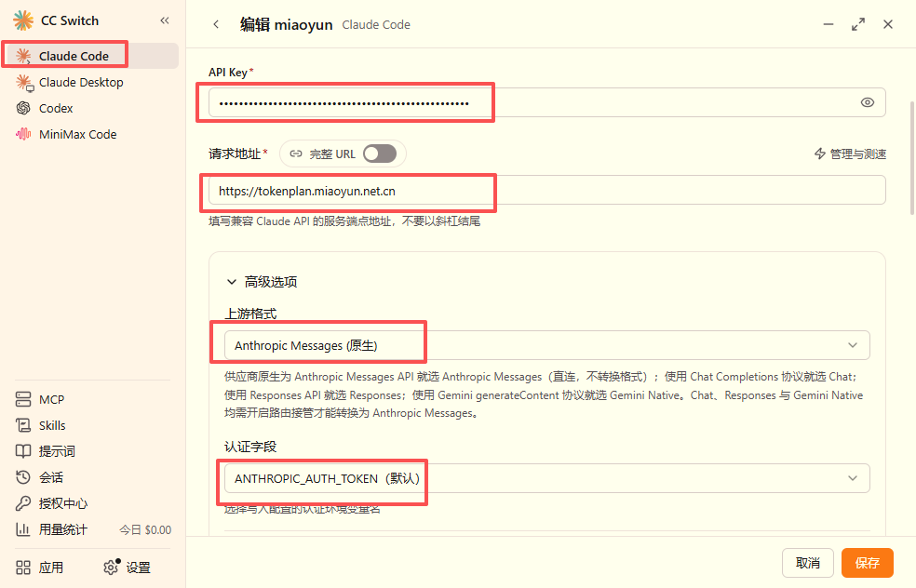
Task: Toggle the 完整 URL switch
Action: pyautogui.click(x=380, y=154)
